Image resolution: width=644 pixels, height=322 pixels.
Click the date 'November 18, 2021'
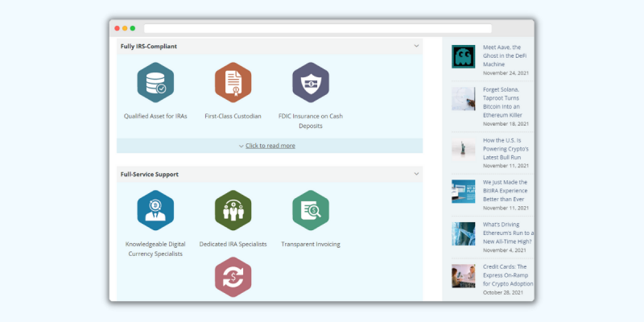pyautogui.click(x=506, y=124)
